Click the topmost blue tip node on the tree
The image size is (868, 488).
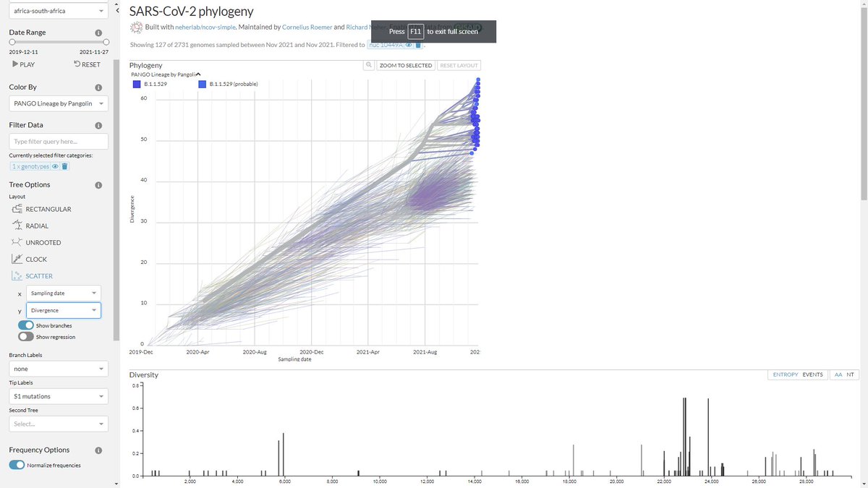(478, 80)
